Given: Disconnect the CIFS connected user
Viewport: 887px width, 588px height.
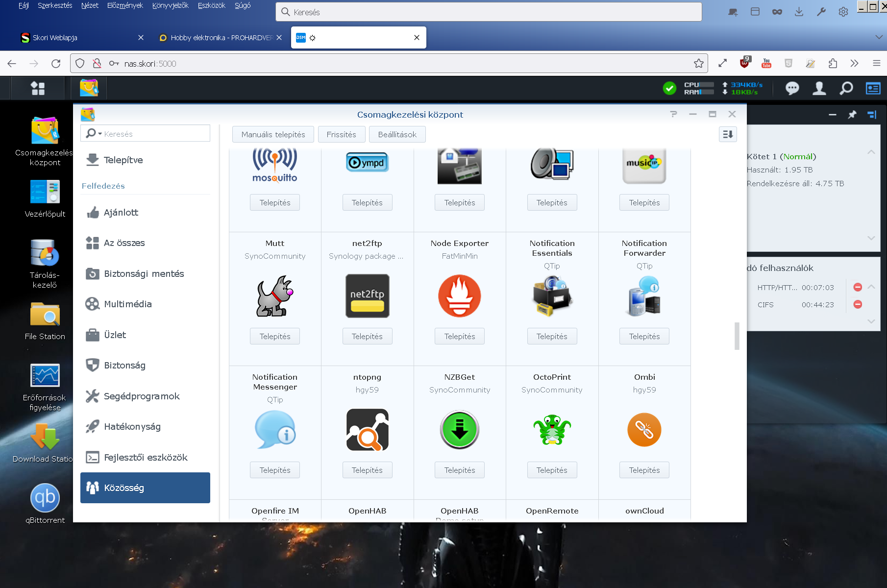Looking at the screenshot, I should 858,304.
